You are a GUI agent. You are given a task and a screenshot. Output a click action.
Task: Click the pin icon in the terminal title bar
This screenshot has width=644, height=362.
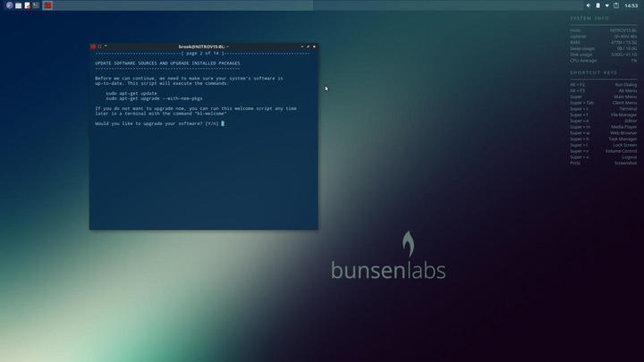99,46
